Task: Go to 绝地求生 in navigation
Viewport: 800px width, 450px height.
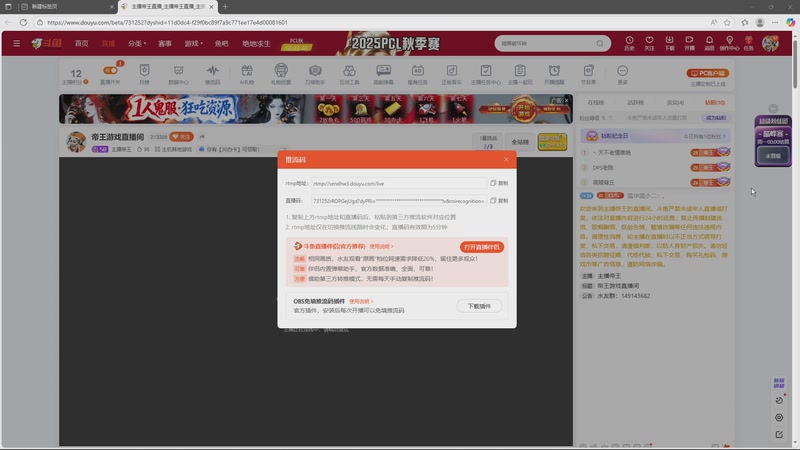Action: coord(256,43)
